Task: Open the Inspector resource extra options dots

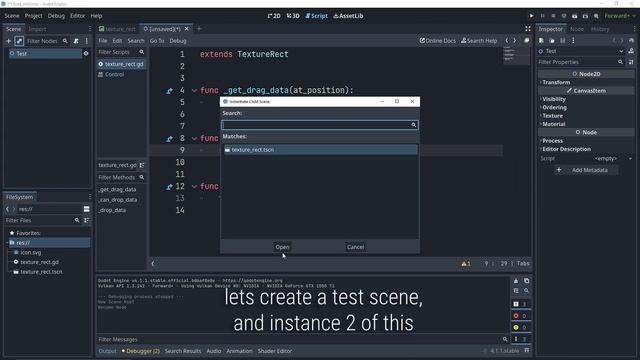Action: click(573, 40)
